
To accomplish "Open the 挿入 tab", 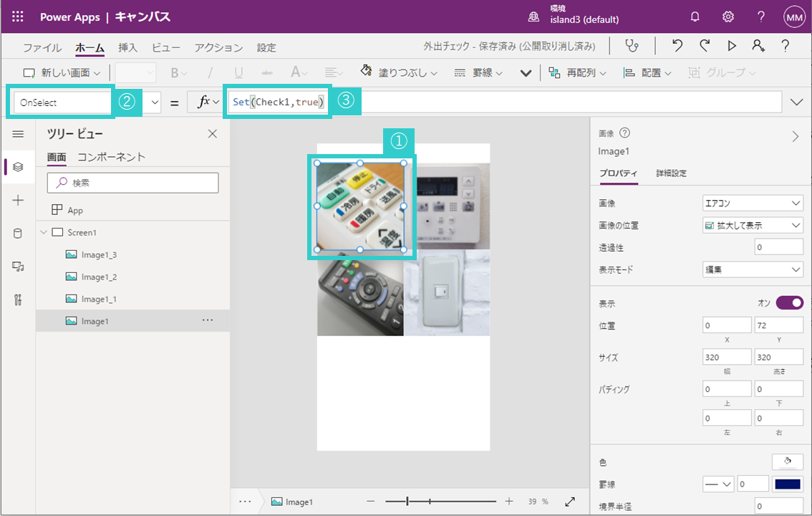I will click(x=127, y=48).
